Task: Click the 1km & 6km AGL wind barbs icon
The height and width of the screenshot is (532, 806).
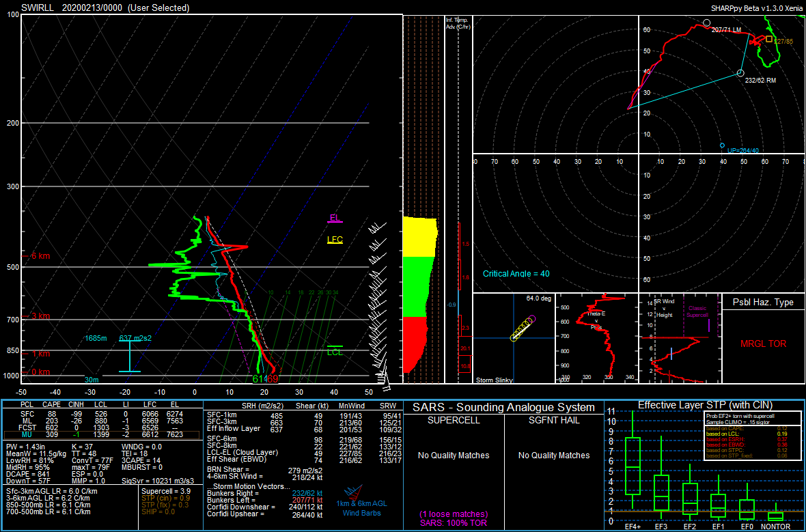Action: (355, 492)
